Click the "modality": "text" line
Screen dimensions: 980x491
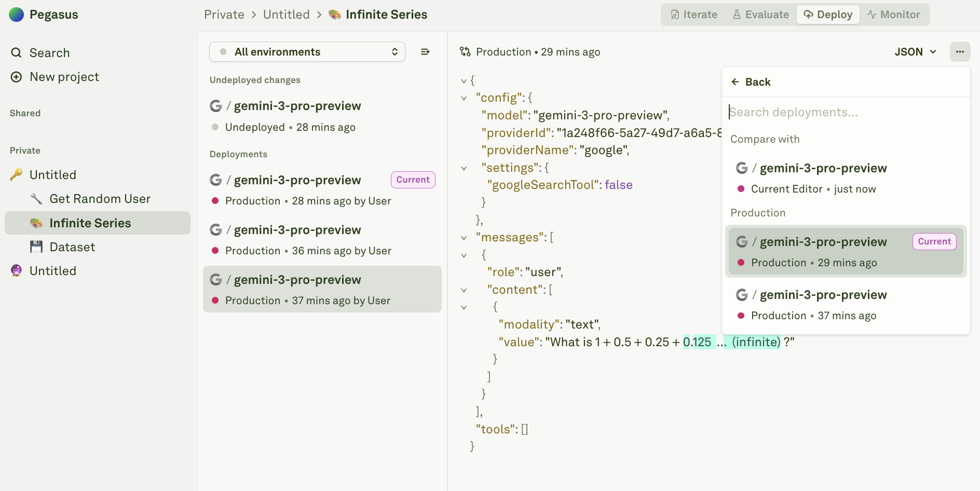click(x=550, y=324)
